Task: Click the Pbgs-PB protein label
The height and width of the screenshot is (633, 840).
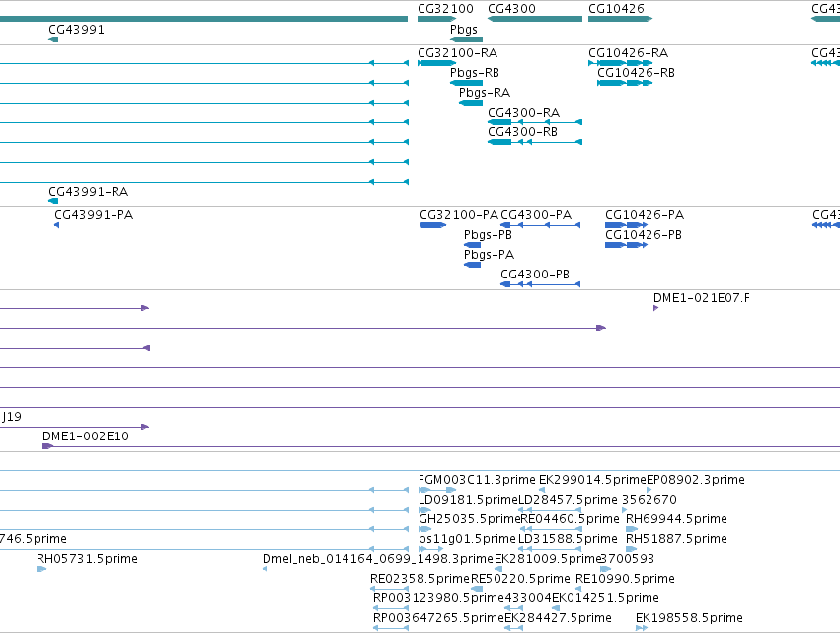Action: [x=488, y=235]
